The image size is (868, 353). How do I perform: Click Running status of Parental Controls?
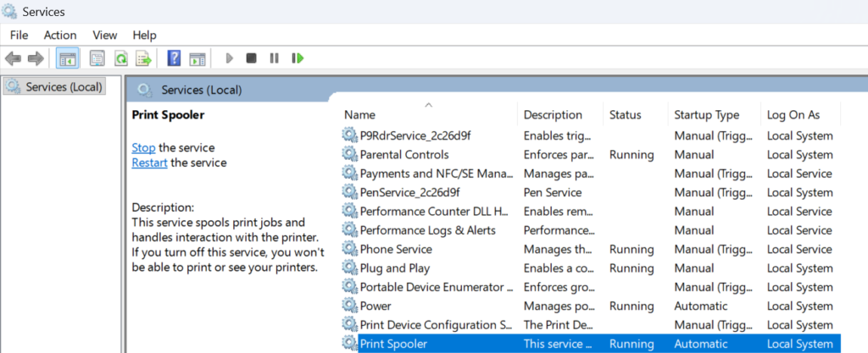point(632,155)
